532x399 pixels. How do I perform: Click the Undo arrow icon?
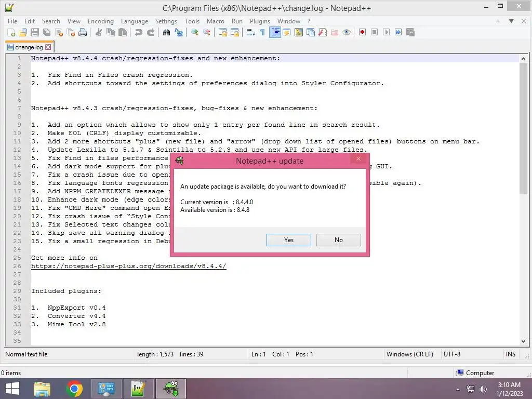[x=138, y=32]
